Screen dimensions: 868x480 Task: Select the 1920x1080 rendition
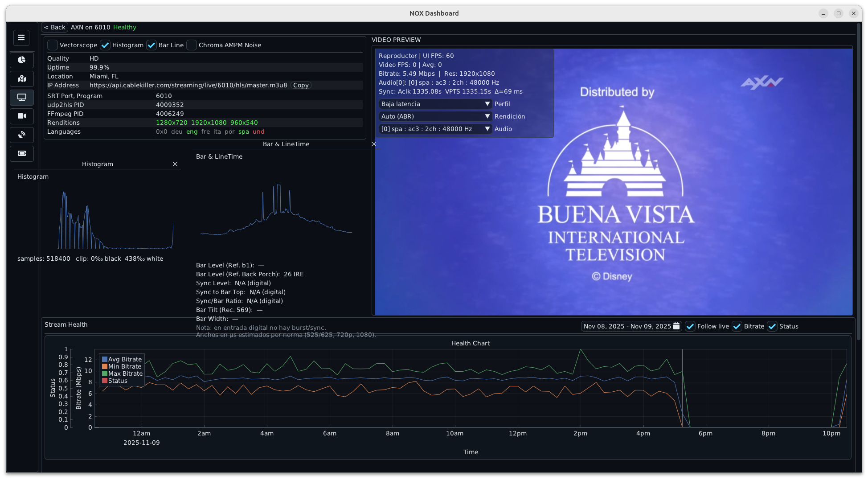point(209,123)
